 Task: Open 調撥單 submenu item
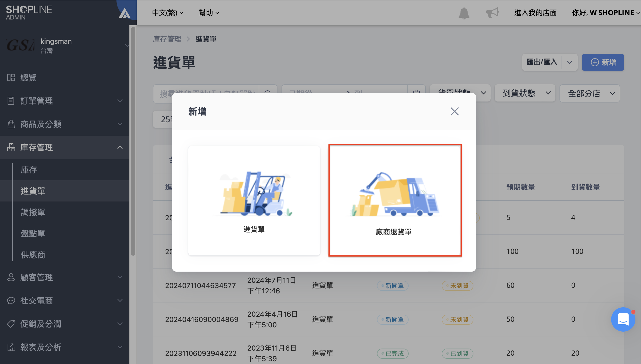(x=33, y=212)
